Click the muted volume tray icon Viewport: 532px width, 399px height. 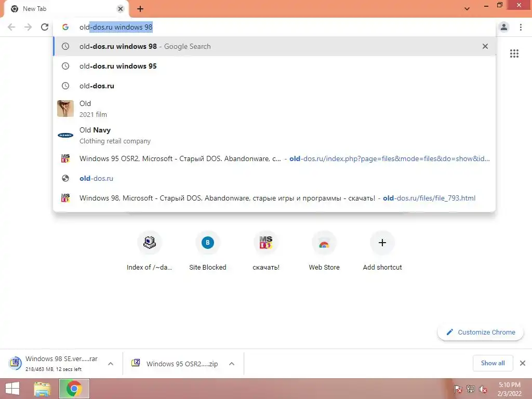tap(483, 389)
